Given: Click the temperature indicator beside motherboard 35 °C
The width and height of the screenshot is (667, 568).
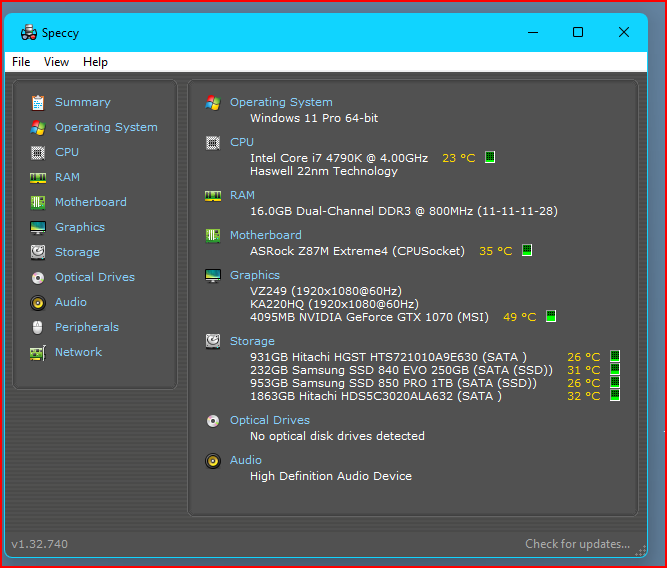Looking at the screenshot, I should tap(527, 250).
